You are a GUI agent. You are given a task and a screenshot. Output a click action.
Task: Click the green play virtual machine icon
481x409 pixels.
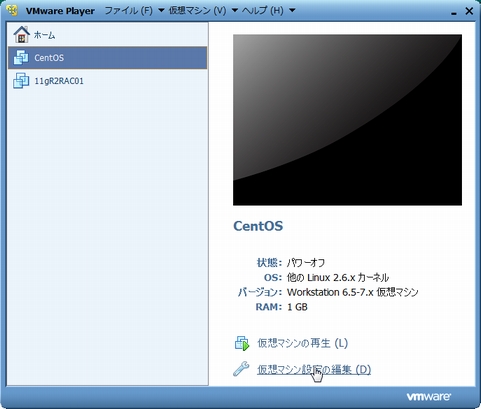click(242, 343)
